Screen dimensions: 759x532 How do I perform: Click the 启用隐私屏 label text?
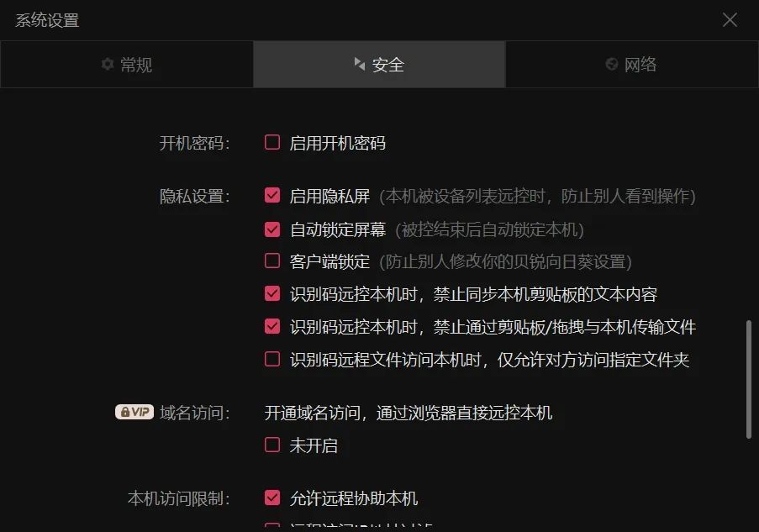pos(329,196)
